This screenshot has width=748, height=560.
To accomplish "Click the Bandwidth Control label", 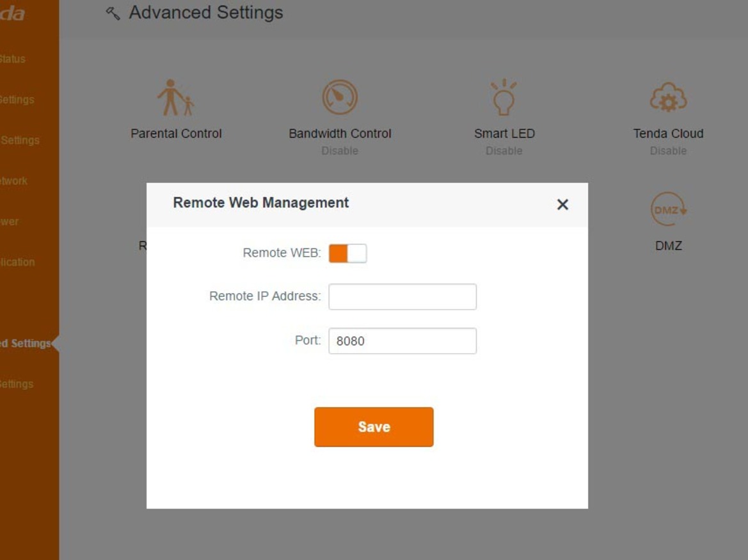I will (x=340, y=134).
